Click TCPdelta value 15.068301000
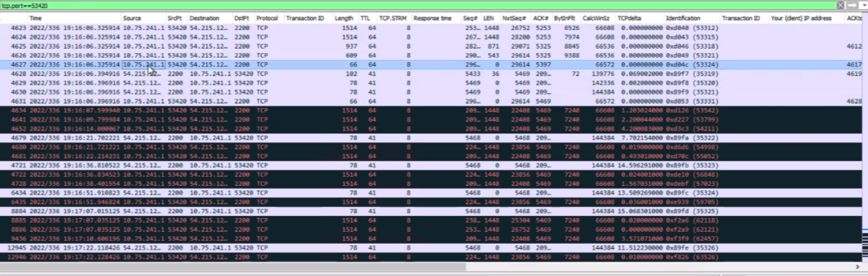This screenshot has height=276, width=868. [x=640, y=211]
